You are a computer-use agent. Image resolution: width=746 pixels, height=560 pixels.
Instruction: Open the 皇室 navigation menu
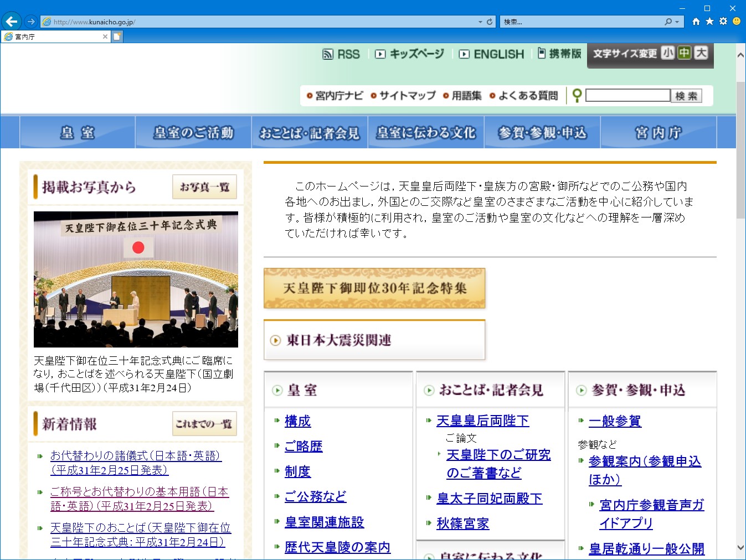pos(78,133)
